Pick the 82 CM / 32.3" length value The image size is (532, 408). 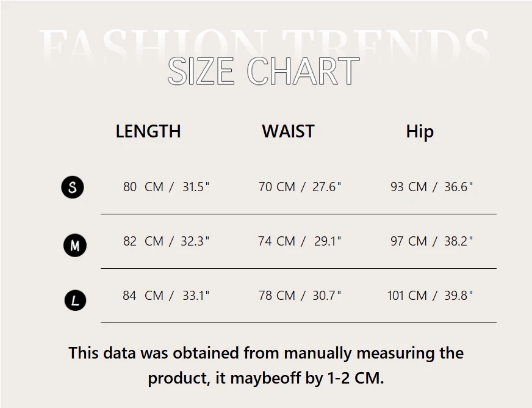coord(166,241)
